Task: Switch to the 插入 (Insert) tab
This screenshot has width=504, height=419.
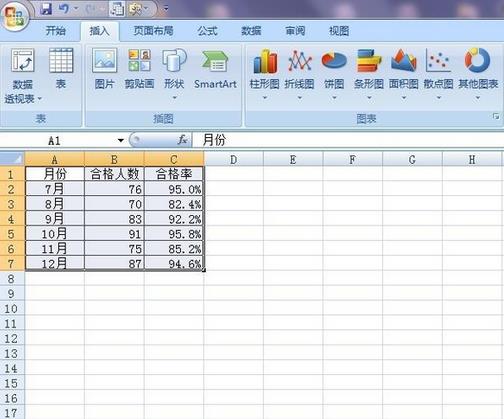Action: [x=99, y=31]
